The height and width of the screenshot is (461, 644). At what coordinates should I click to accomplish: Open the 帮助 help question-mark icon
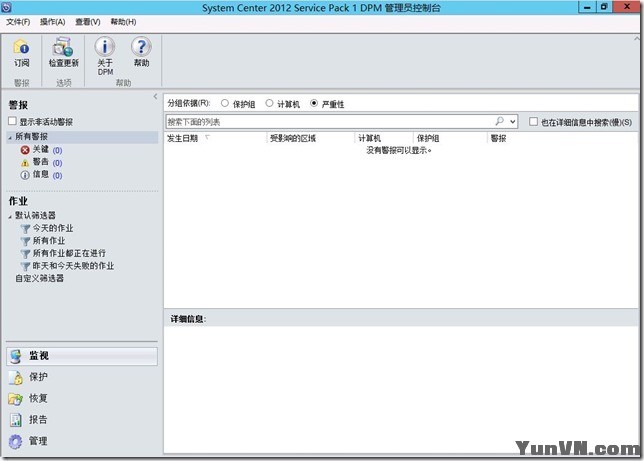pos(141,46)
